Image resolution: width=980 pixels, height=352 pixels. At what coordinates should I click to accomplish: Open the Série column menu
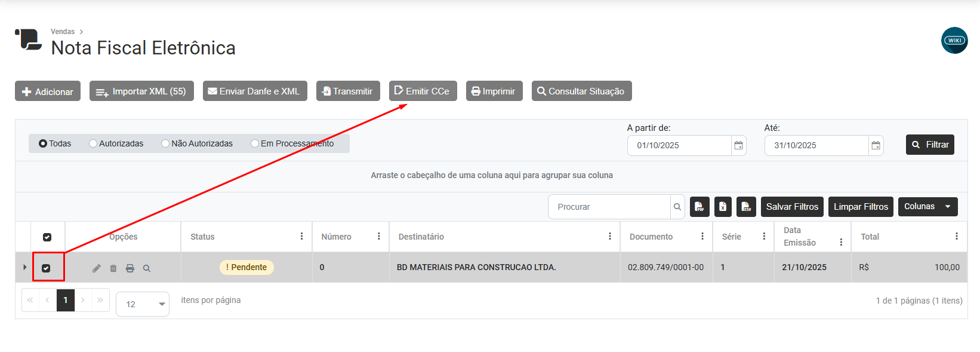pyautogui.click(x=764, y=237)
